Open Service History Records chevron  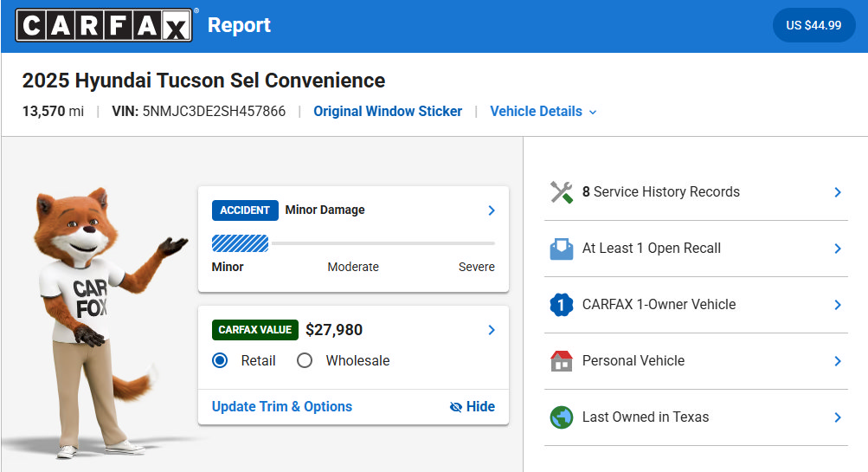click(838, 192)
